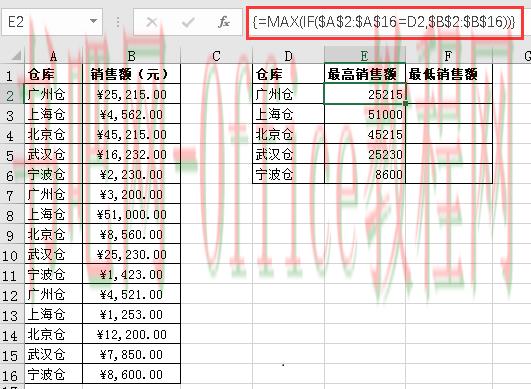
Task: Select header cell 最低销售额
Action: pyautogui.click(x=449, y=74)
